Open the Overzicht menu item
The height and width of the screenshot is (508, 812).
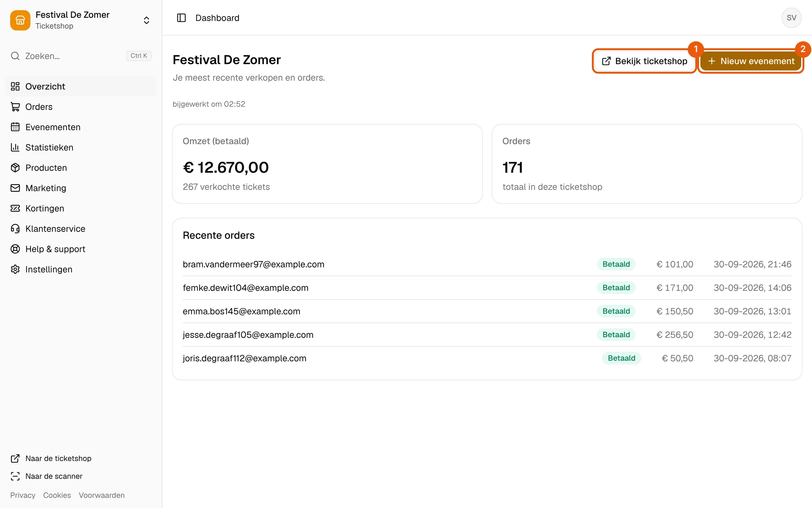81,86
